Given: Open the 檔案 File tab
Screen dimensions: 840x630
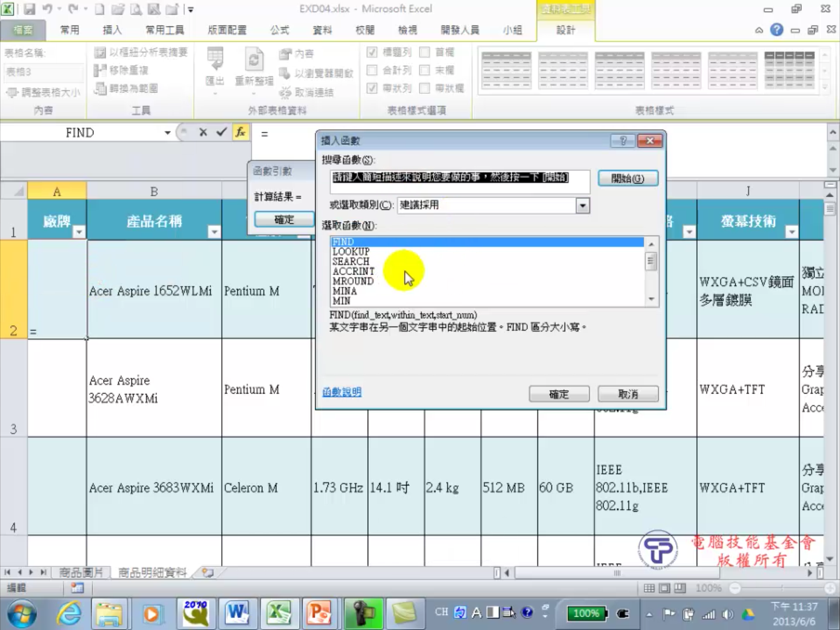Looking at the screenshot, I should [23, 30].
